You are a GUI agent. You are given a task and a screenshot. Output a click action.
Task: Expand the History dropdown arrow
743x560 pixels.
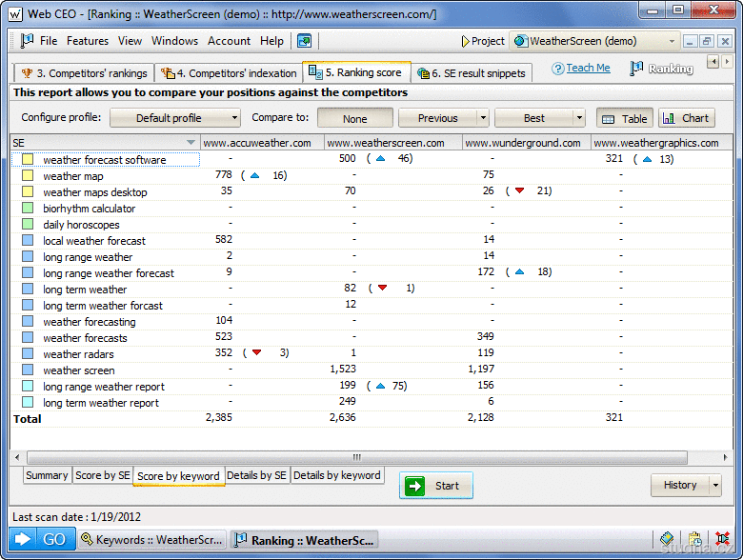(715, 485)
